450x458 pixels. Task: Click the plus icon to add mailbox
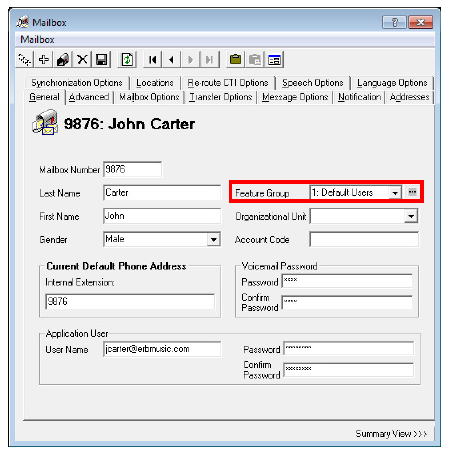44,60
